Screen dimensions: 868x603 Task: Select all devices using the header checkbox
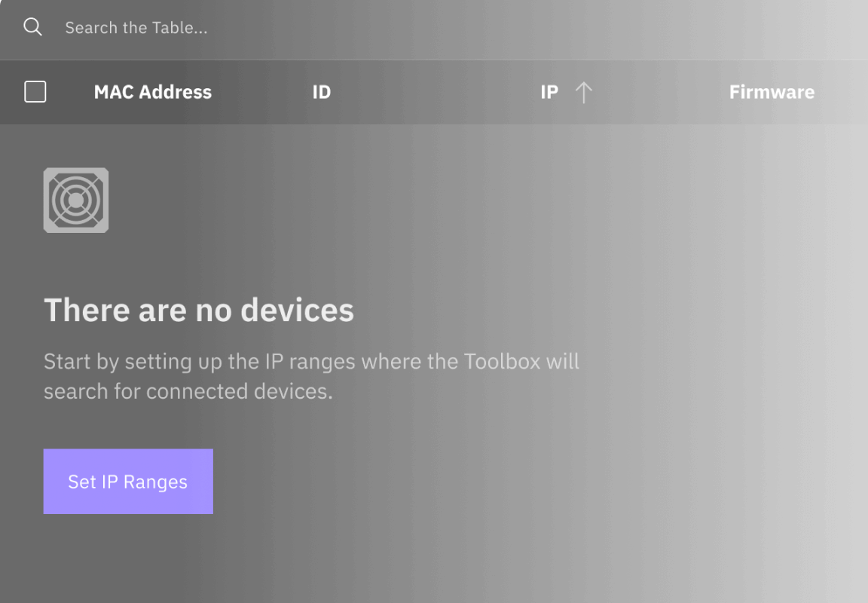35,92
